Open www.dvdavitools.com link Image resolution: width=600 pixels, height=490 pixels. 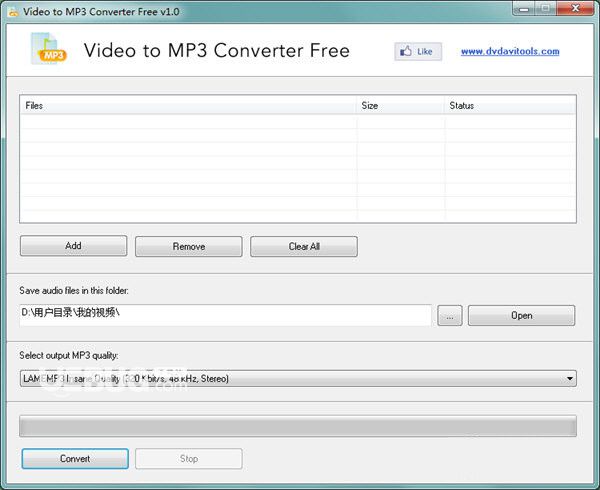coord(510,51)
